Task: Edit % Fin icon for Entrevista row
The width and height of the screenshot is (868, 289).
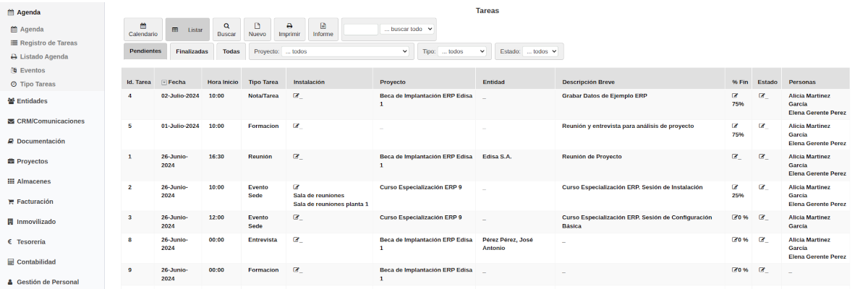Action: 735,239
